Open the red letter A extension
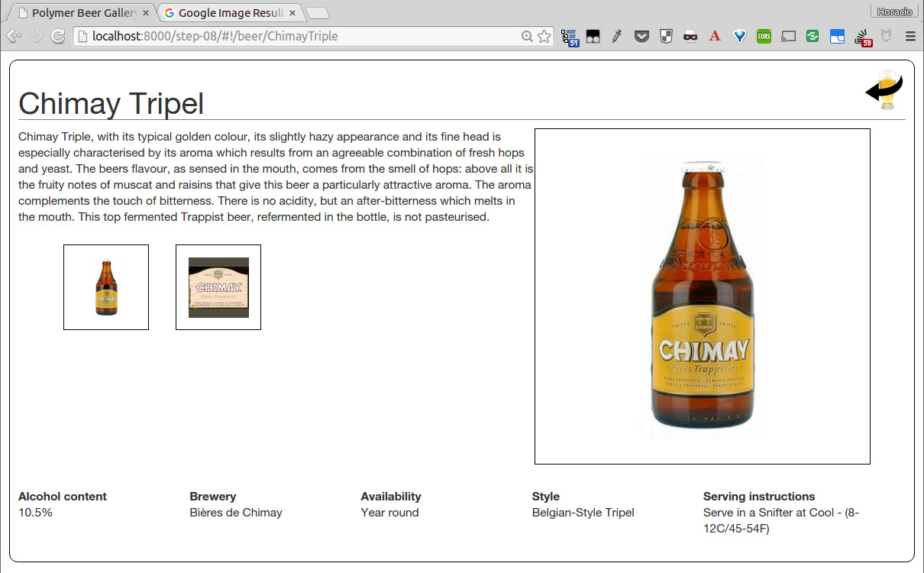 715,36
